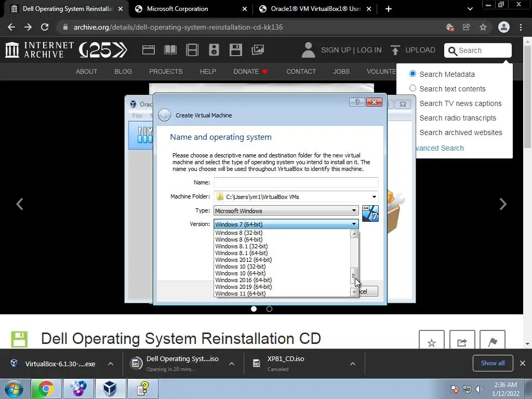Click the cookie blocked icon in address bar
Image resolution: width=532 pixels, height=399 pixels.
450,27
